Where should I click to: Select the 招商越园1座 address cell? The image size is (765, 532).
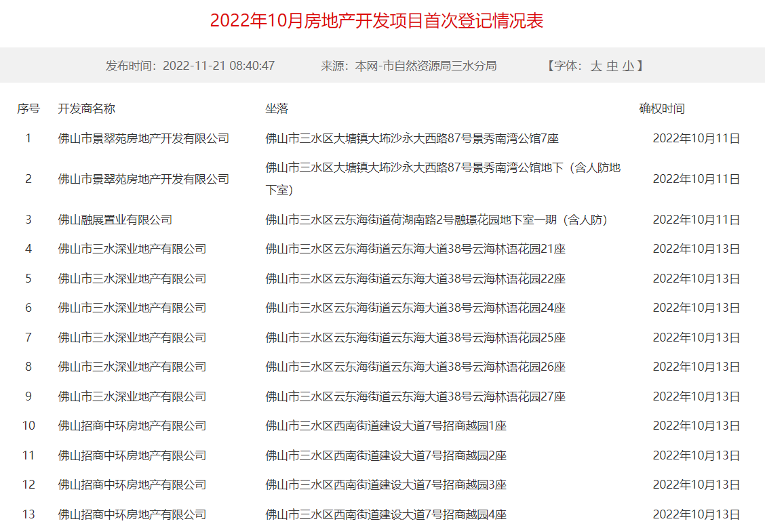pos(386,426)
